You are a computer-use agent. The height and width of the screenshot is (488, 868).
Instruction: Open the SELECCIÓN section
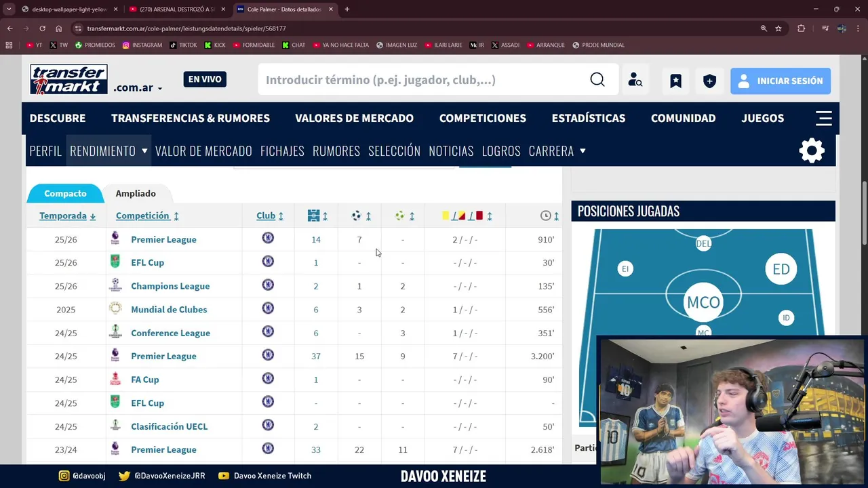(394, 150)
